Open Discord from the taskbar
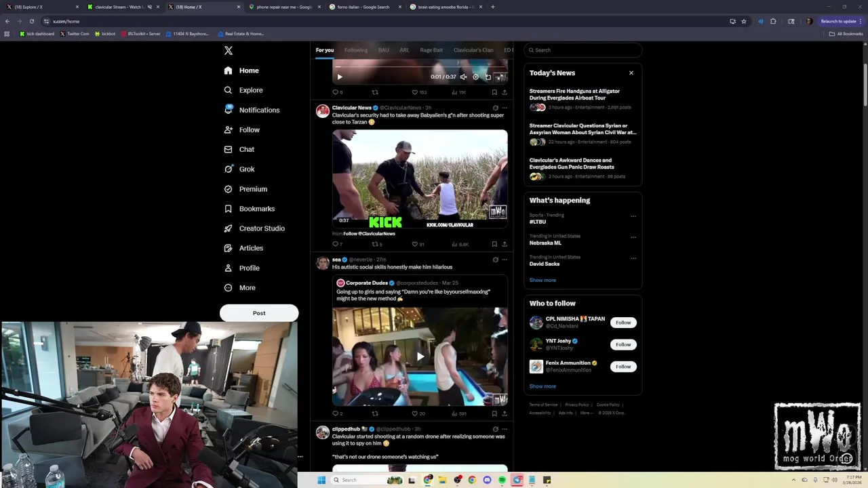 click(x=487, y=480)
